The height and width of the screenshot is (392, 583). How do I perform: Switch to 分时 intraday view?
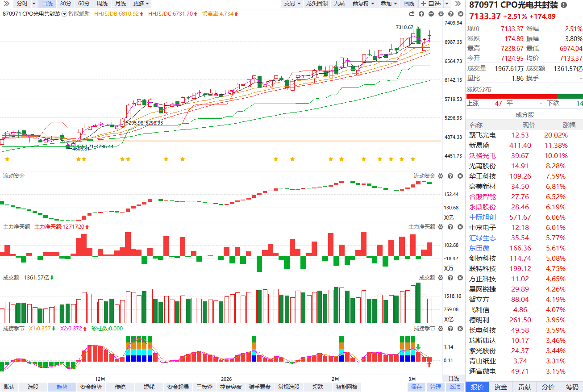[22, 4]
